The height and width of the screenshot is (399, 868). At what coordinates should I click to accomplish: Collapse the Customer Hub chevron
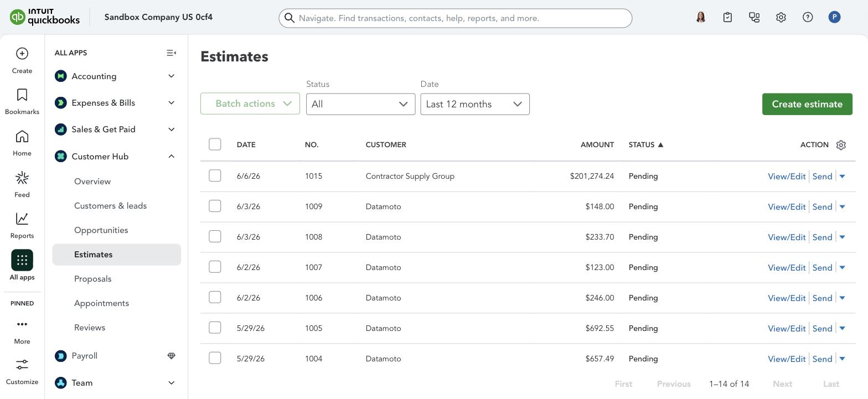tap(171, 156)
